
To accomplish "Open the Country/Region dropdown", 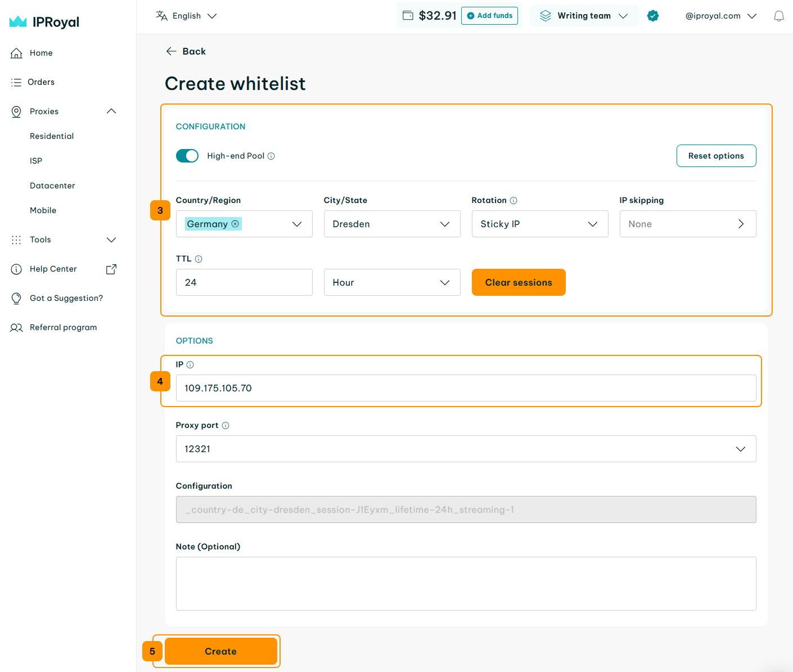I will [244, 224].
